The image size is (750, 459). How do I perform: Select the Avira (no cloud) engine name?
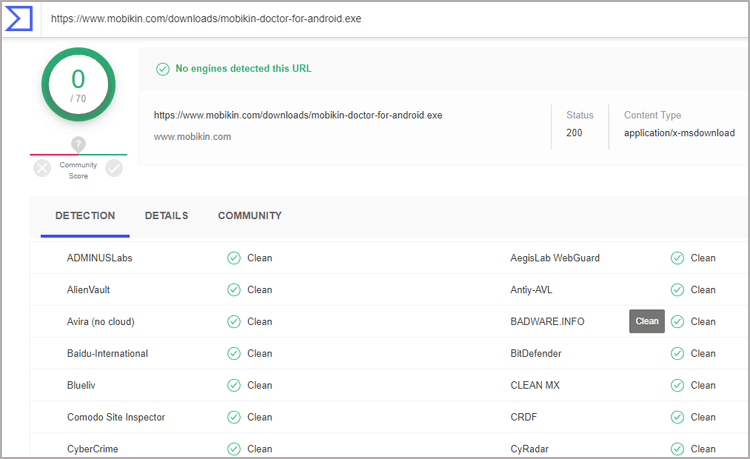pyautogui.click(x=100, y=322)
